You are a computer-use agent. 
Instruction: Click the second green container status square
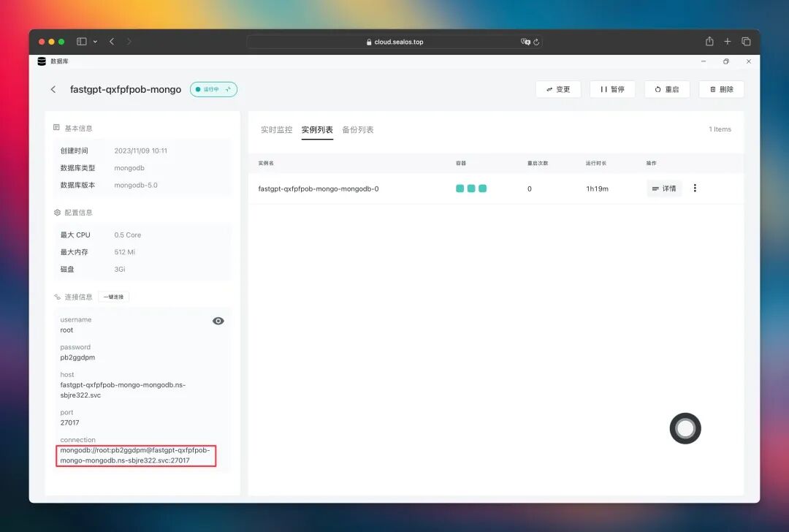(x=471, y=189)
